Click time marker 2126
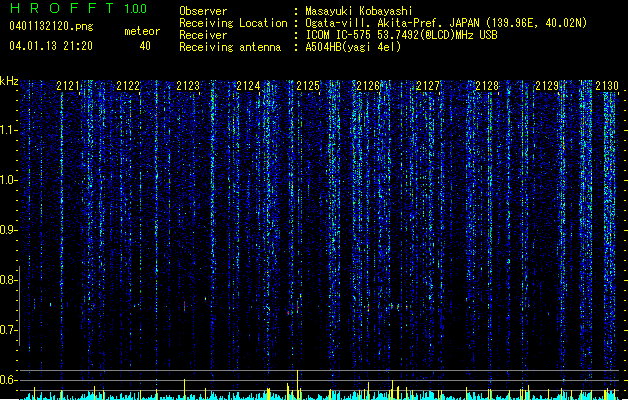This screenshot has width=629, height=400. pyautogui.click(x=368, y=86)
